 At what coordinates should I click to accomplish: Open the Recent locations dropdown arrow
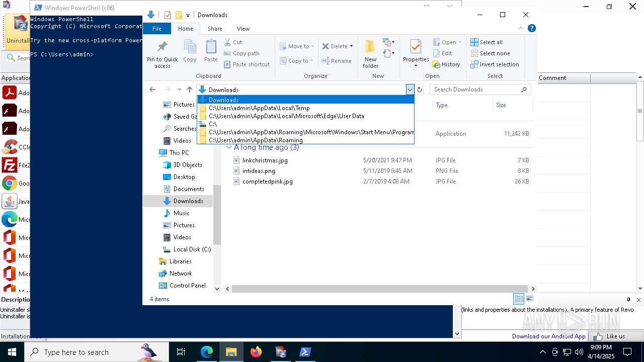(179, 89)
